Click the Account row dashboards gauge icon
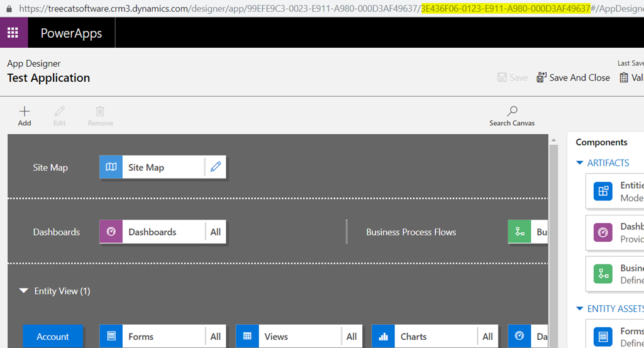 [519, 337]
